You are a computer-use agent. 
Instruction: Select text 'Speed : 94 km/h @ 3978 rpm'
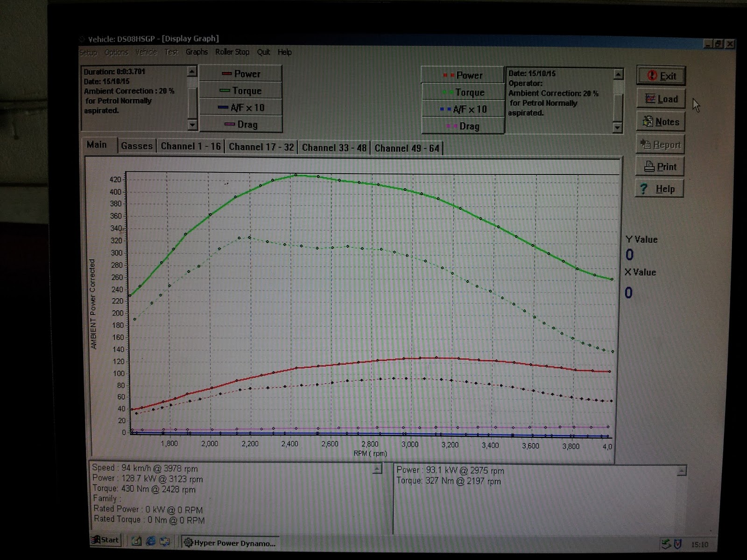point(145,468)
